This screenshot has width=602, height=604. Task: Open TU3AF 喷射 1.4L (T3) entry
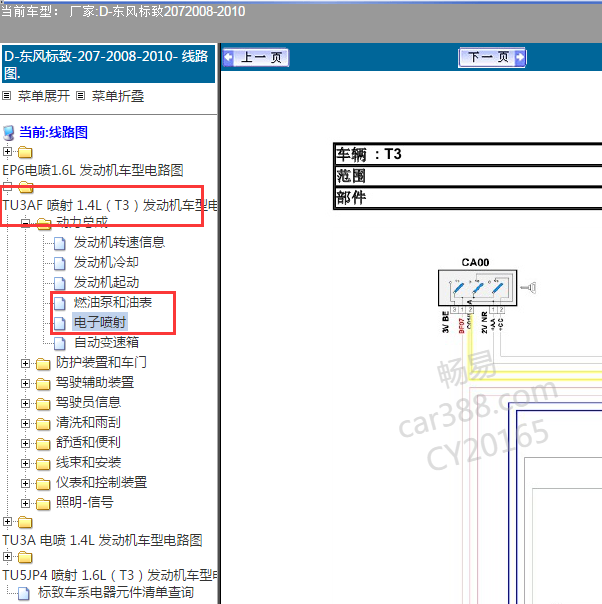[109, 205]
